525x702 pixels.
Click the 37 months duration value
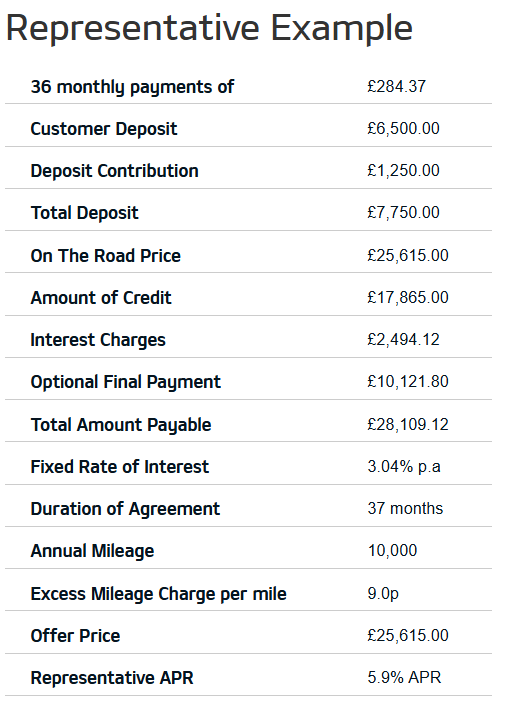(405, 509)
